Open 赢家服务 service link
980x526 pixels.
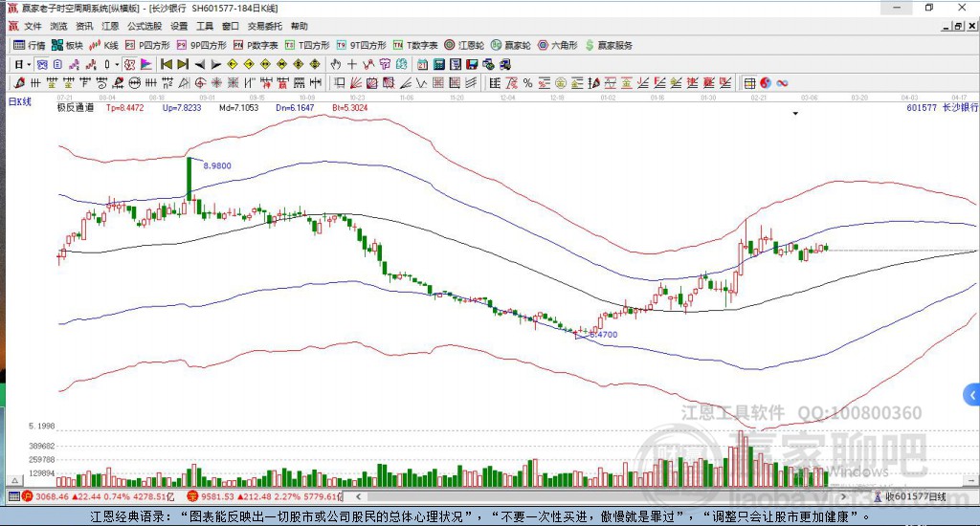click(609, 45)
